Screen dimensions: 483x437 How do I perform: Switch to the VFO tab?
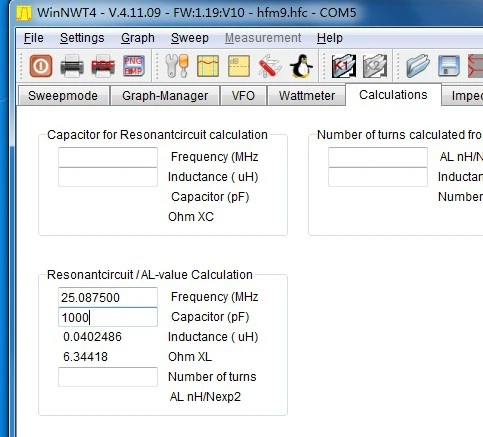243,96
